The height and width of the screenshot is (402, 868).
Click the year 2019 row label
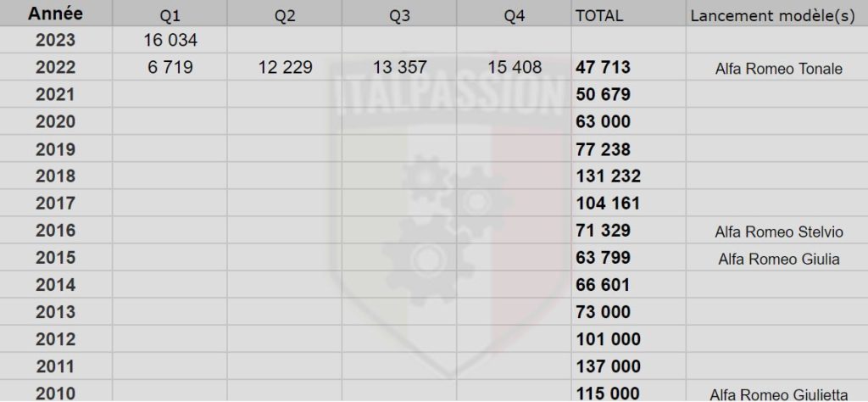pos(56,149)
